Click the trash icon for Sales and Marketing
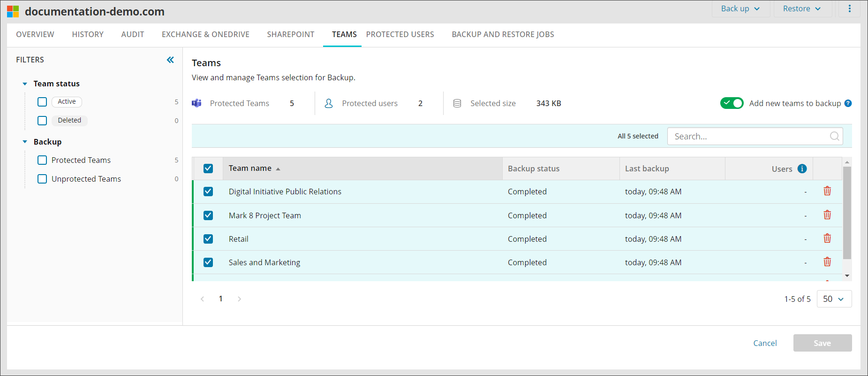868x376 pixels. click(827, 262)
